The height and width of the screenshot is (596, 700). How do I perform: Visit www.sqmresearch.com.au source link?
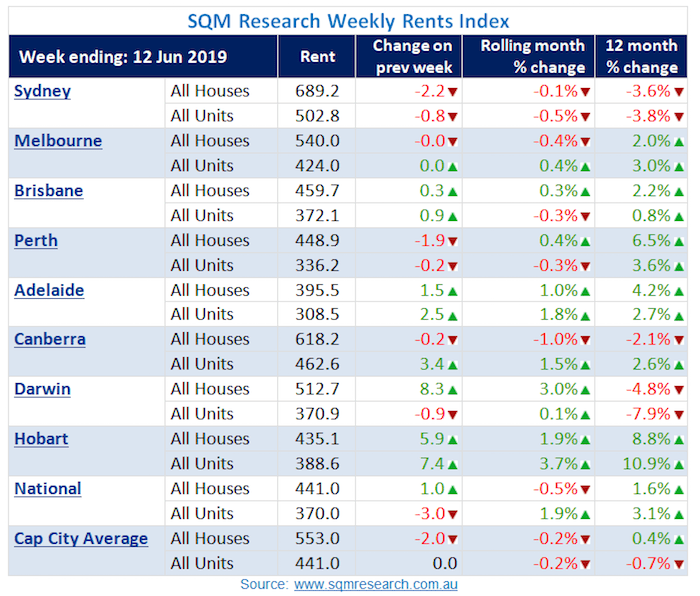tap(376, 584)
